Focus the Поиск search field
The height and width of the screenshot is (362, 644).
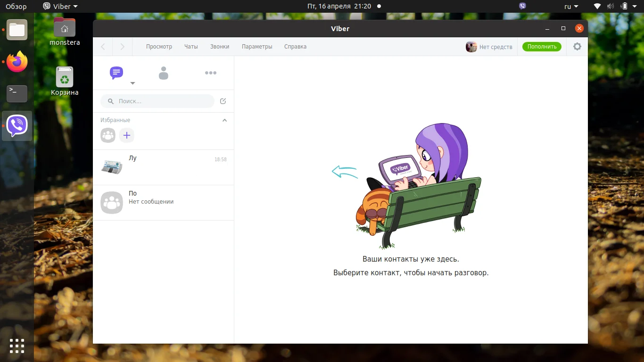pos(157,101)
